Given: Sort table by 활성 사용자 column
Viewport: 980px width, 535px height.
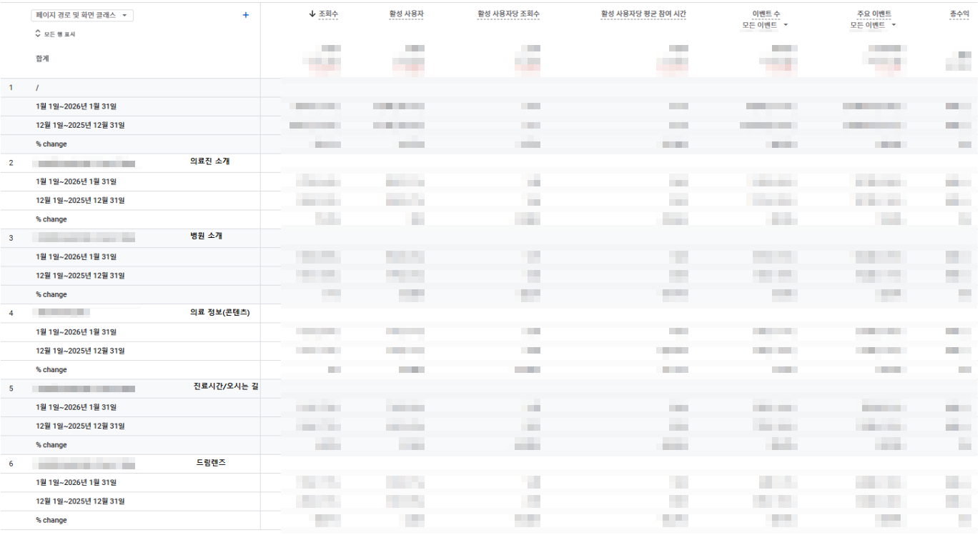Looking at the screenshot, I should pyautogui.click(x=406, y=14).
